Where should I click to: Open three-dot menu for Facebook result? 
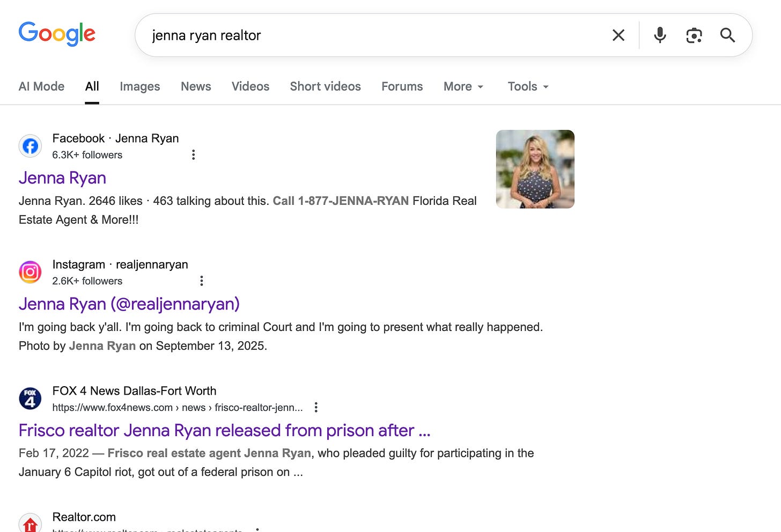coord(194,155)
